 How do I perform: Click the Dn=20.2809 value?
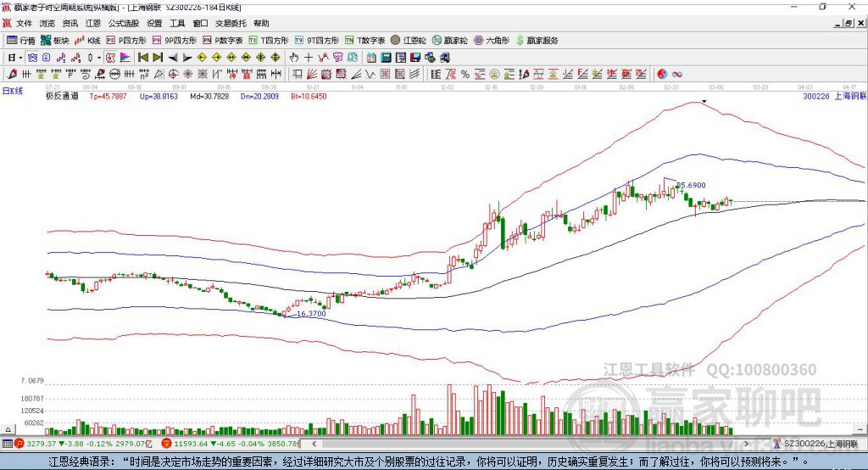[x=259, y=96]
